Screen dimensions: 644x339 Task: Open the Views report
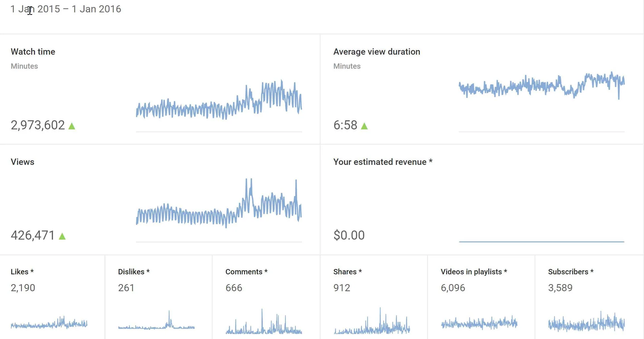pyautogui.click(x=23, y=162)
